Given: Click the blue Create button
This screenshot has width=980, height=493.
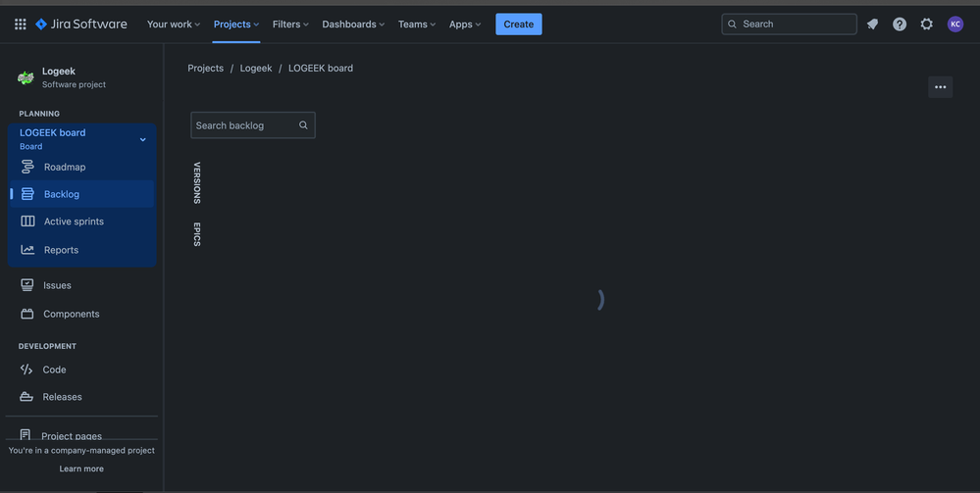Looking at the screenshot, I should (518, 25).
